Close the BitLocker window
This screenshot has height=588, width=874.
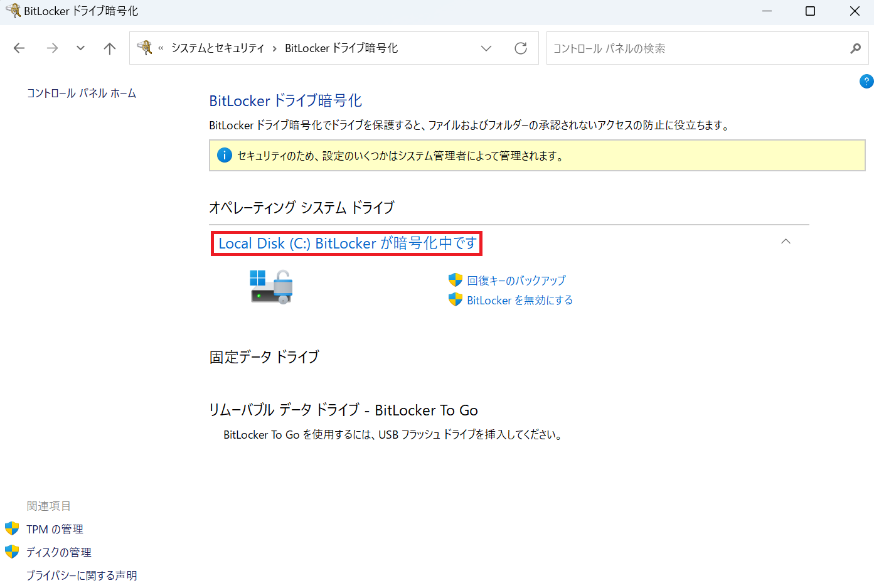click(x=855, y=11)
